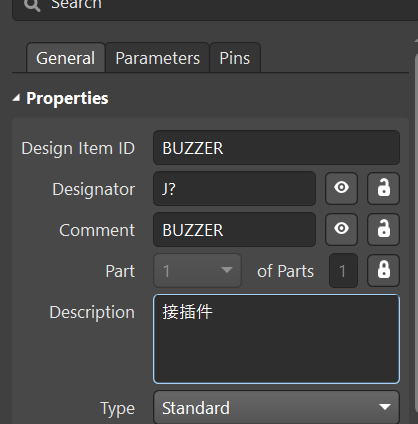
Task: Click the Designator label
Action: (94, 189)
